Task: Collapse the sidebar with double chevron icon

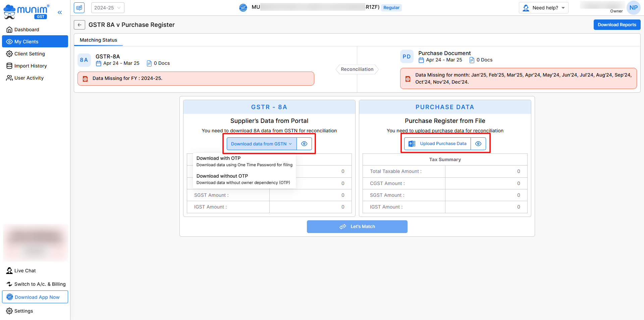Action: pos(60,12)
